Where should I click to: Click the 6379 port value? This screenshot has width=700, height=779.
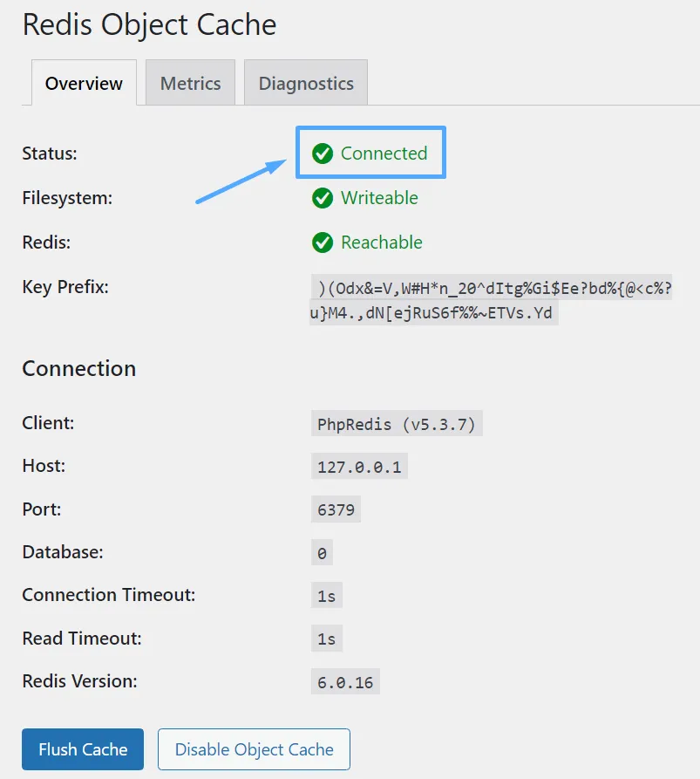click(x=336, y=509)
